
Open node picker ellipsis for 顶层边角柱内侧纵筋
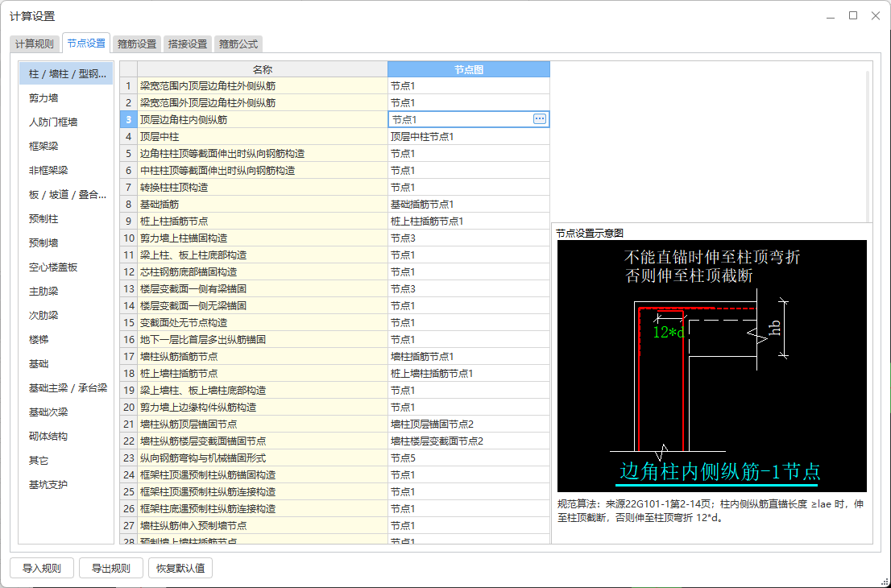[x=539, y=119]
